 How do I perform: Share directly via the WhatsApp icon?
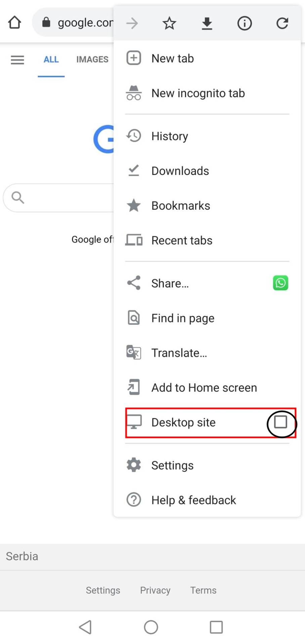(280, 283)
